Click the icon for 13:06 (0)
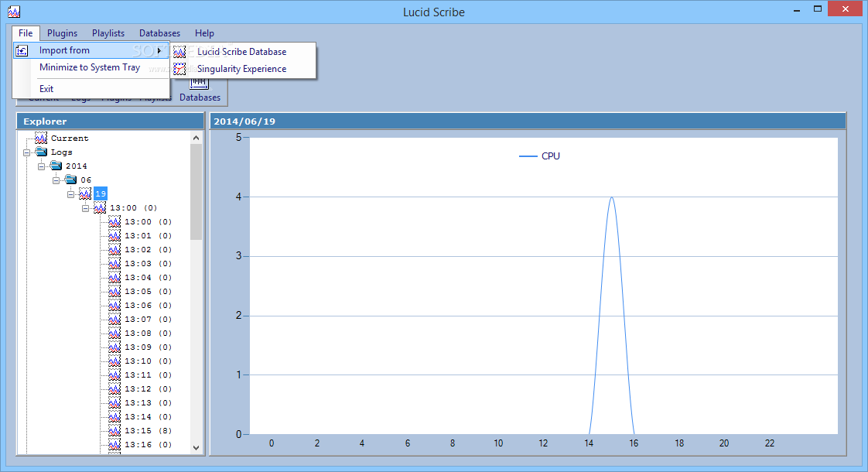868x472 pixels. pyautogui.click(x=114, y=305)
